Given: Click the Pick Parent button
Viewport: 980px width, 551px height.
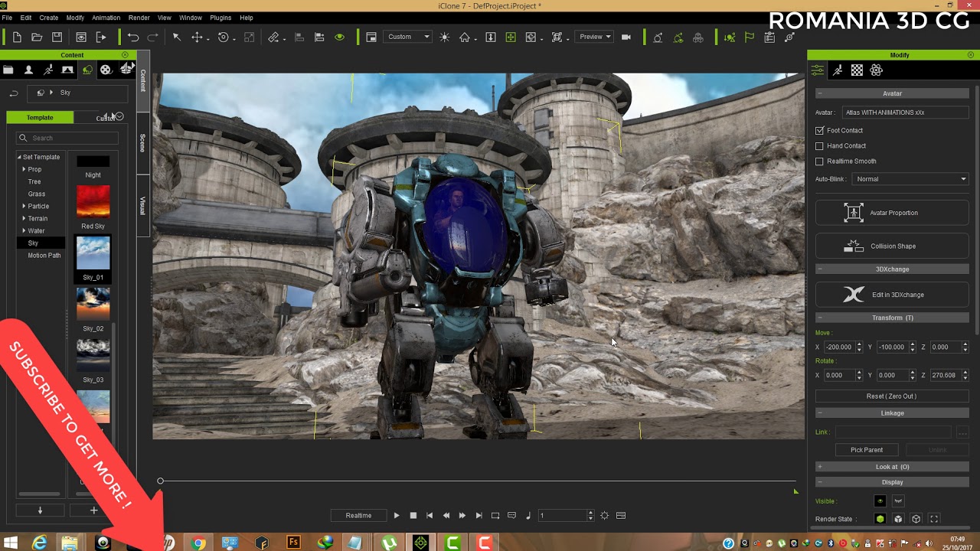Looking at the screenshot, I should [867, 450].
